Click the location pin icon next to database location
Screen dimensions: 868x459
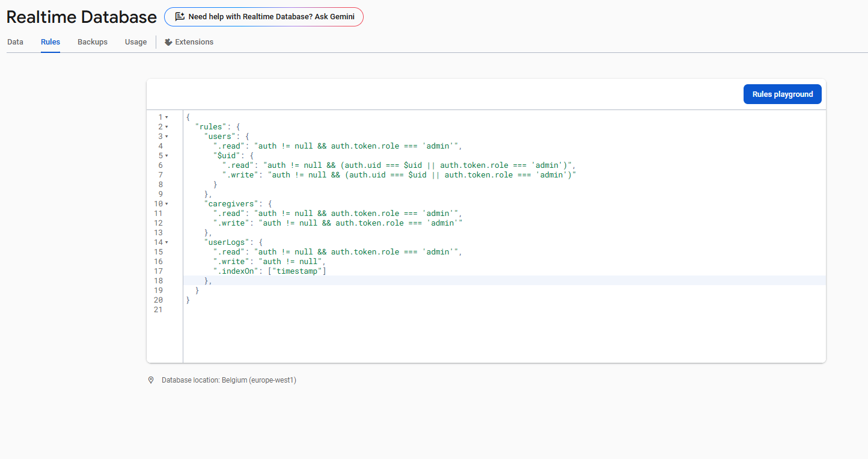[x=151, y=380]
